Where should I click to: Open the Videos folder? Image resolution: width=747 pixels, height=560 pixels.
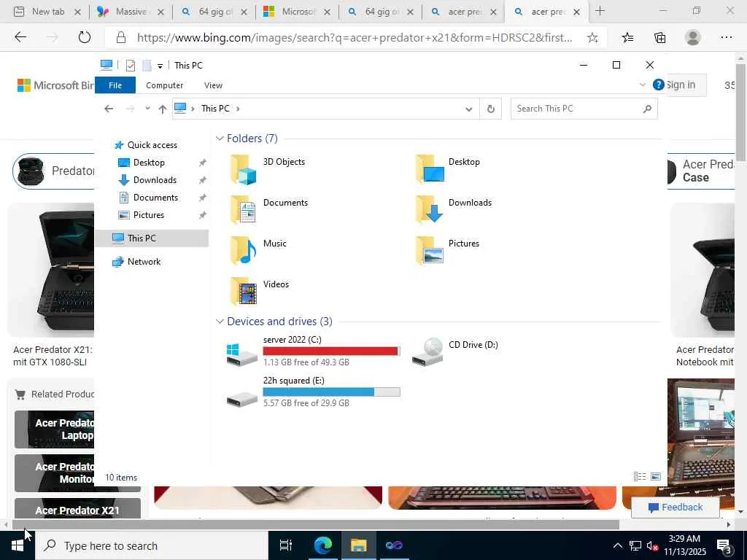(260, 292)
